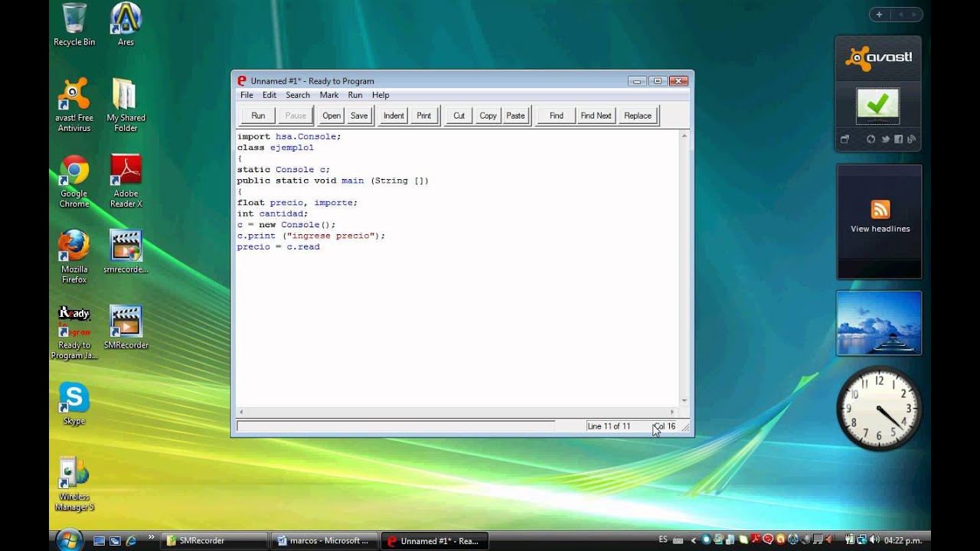Click the Open toolbar button
The height and width of the screenshot is (551, 980).
tap(332, 116)
